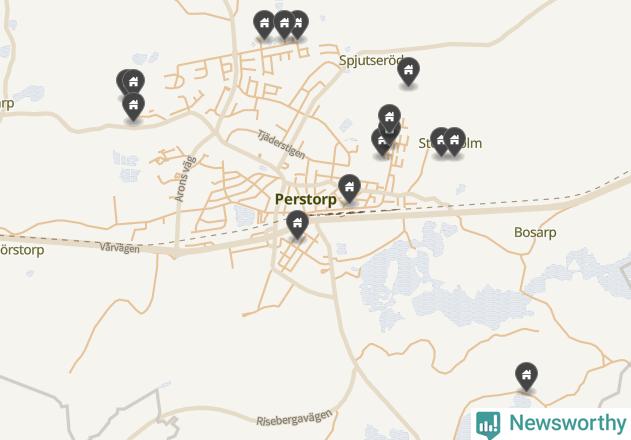631x440 pixels.
Task: Click house marker just below Perstorp label
Action: coord(297,224)
